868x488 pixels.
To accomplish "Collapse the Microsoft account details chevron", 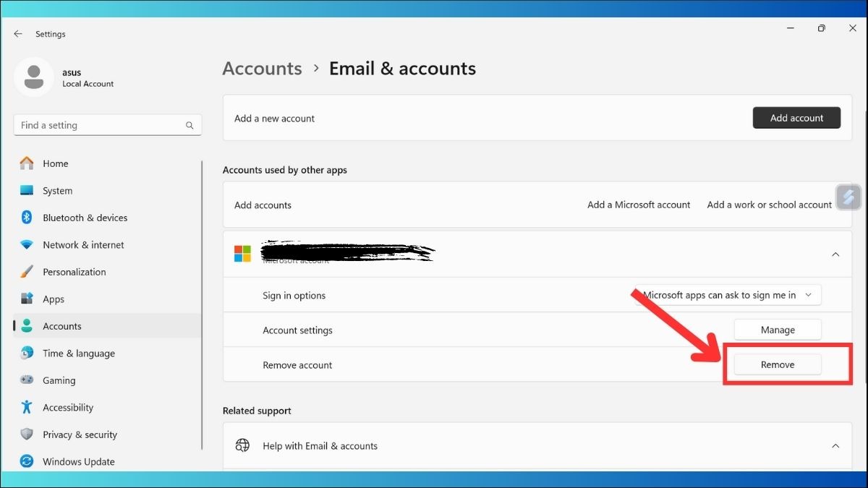I will coord(835,254).
